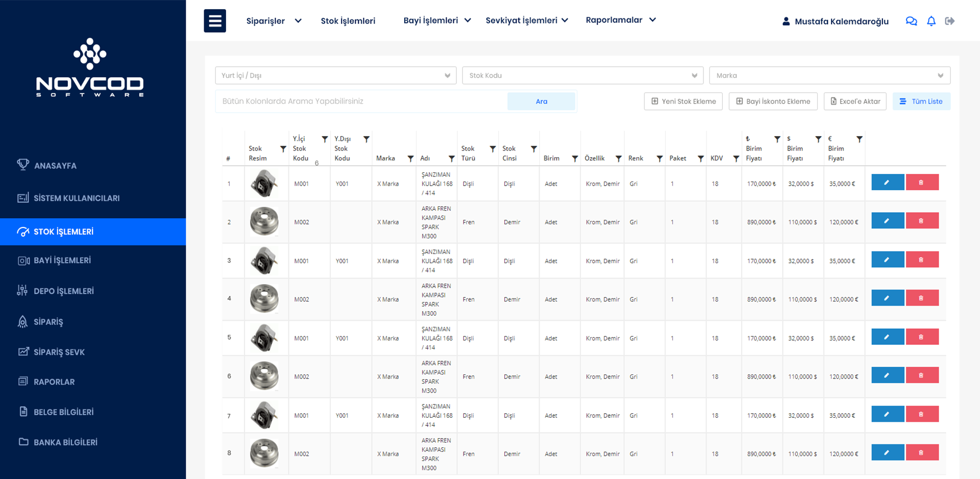Click the notification bell icon
This screenshot has height=479, width=980.
click(931, 21)
